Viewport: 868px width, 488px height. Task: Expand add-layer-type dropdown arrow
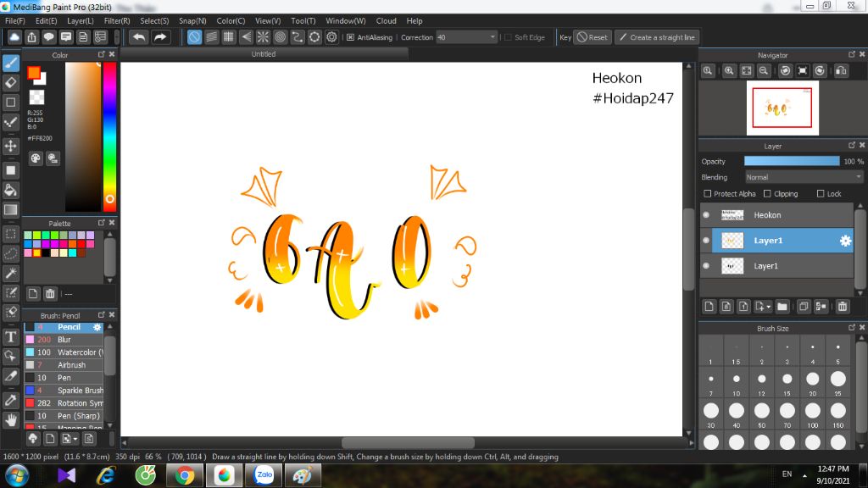click(x=768, y=307)
